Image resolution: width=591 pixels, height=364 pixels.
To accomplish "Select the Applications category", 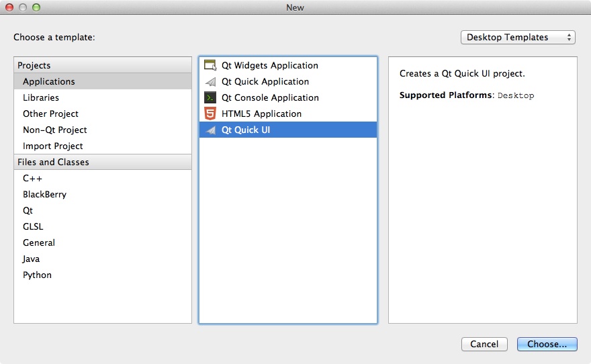I will click(103, 81).
